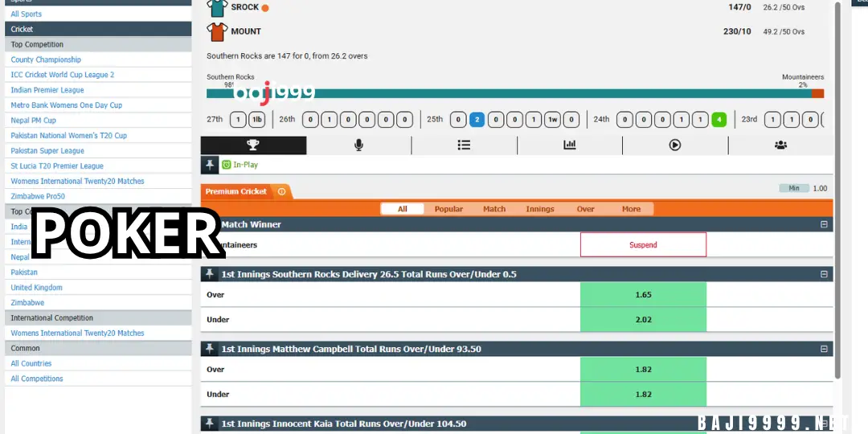
Task: Pin the Delivery 26.5 Total Runs market
Action: tap(210, 273)
